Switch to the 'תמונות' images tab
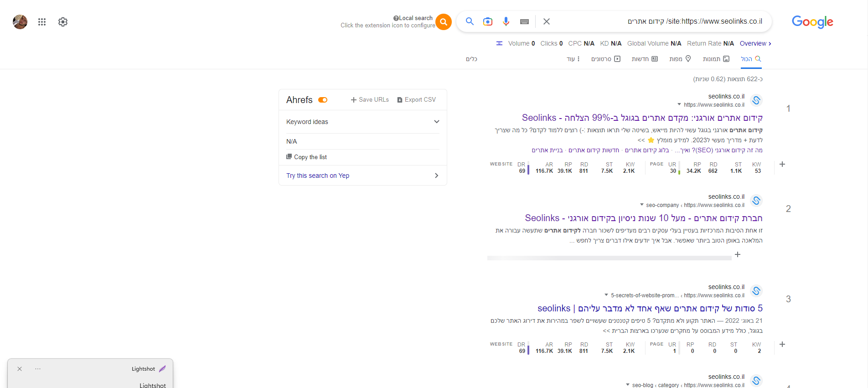 (x=716, y=59)
